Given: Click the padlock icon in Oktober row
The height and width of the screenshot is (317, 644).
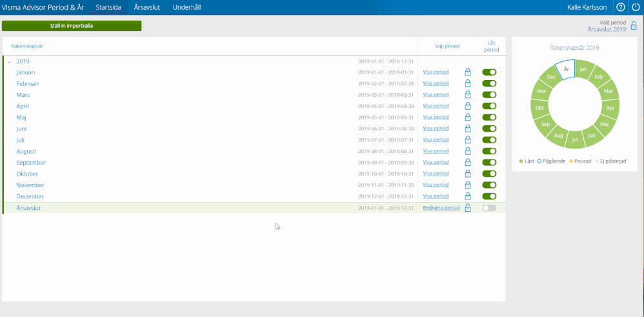Looking at the screenshot, I should pos(468,174).
